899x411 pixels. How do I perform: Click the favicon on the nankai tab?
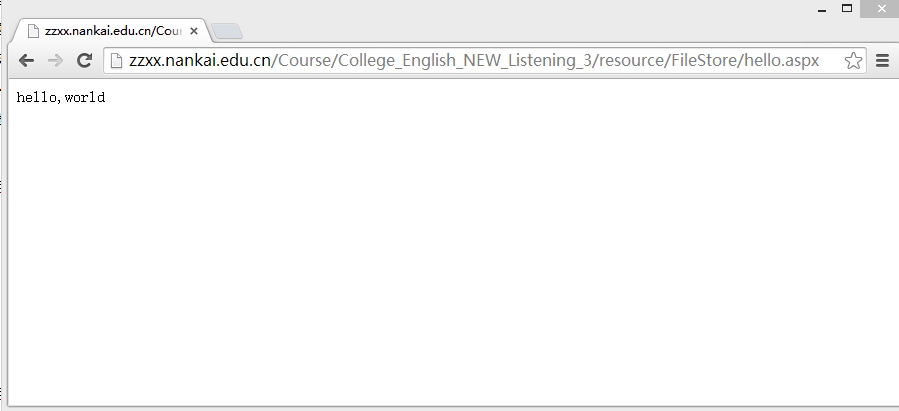click(34, 31)
